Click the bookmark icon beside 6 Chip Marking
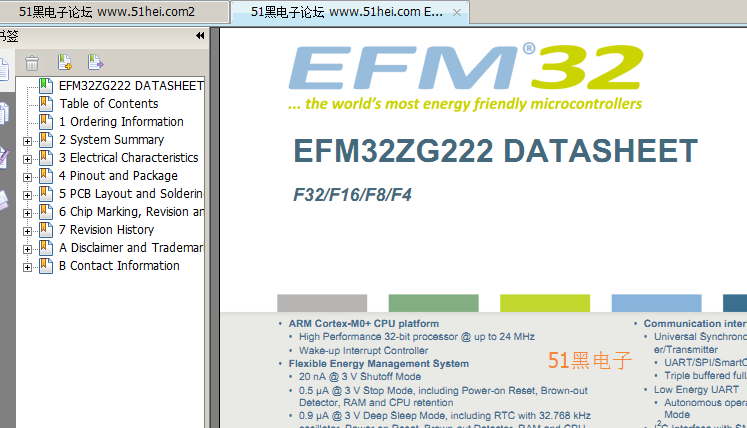 tap(46, 212)
